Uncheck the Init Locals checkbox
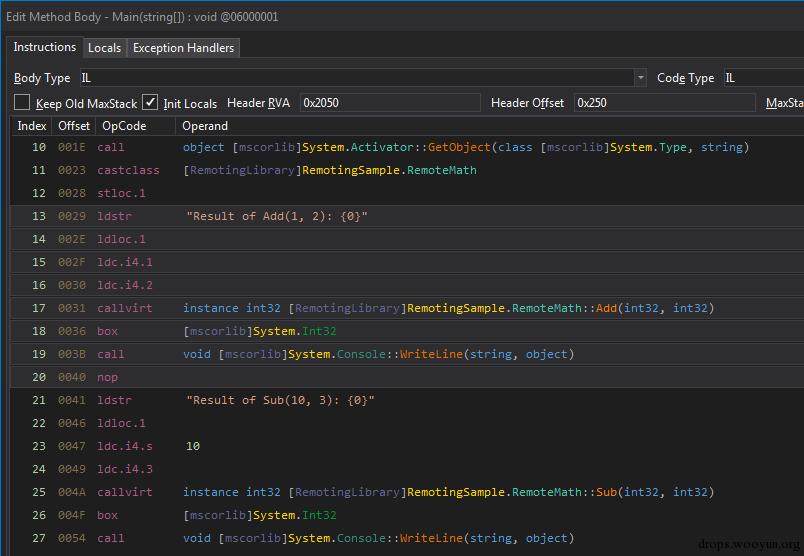 click(150, 103)
